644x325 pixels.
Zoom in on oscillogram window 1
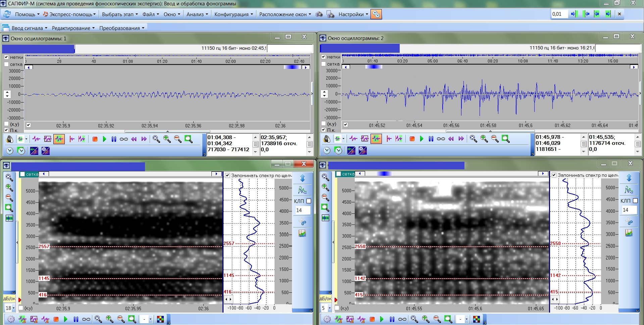[167, 139]
